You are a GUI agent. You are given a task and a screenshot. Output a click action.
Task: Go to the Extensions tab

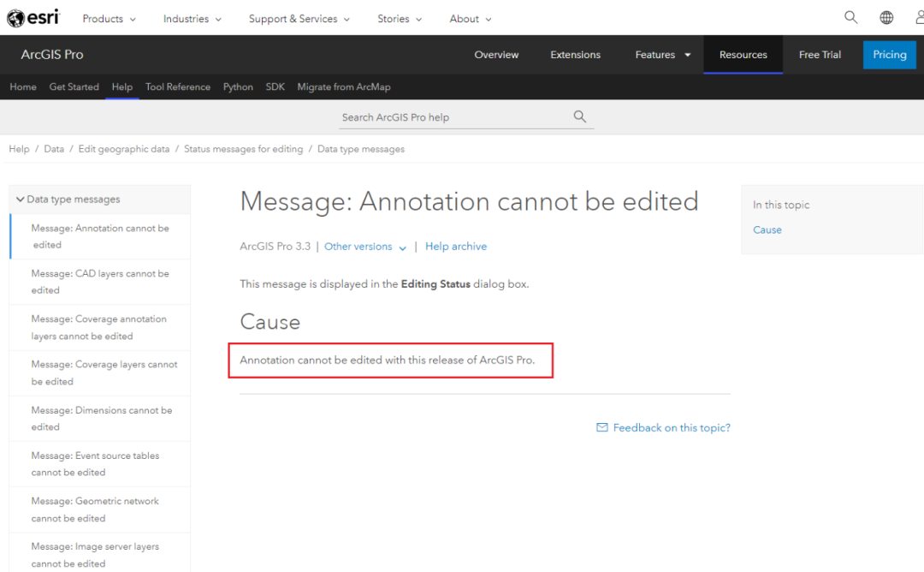coord(575,54)
